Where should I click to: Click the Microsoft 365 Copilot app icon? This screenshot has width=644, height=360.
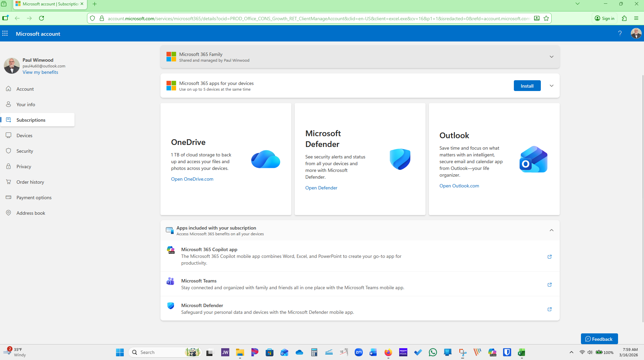[171, 250]
